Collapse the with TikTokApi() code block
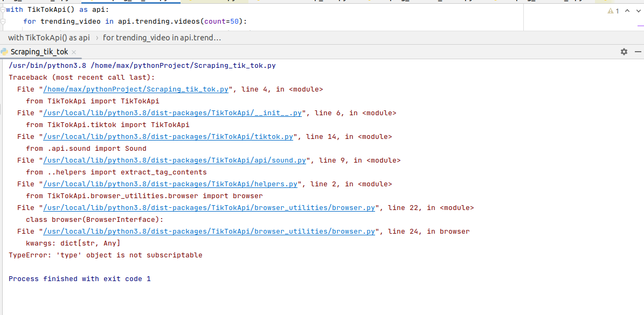This screenshot has width=644, height=315. (x=3, y=9)
